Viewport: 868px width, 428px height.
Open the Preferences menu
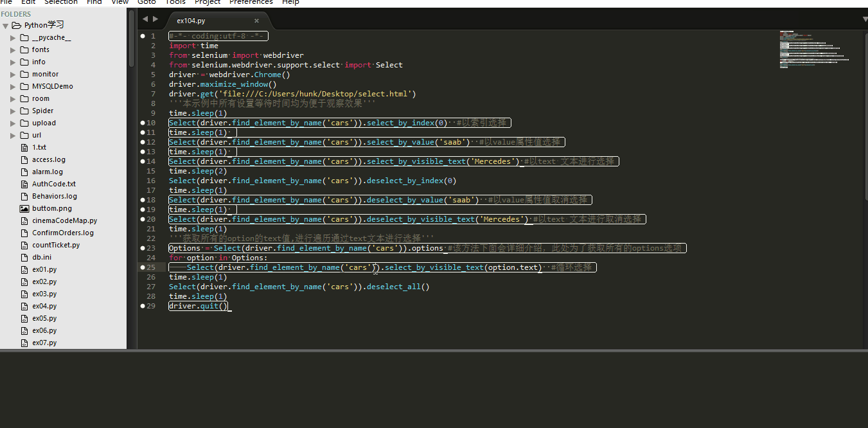pyautogui.click(x=251, y=3)
